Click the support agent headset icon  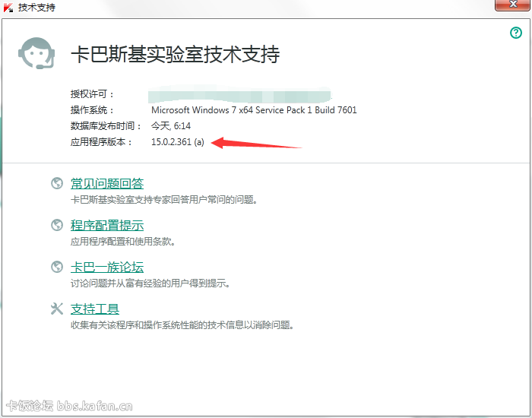[x=36, y=53]
